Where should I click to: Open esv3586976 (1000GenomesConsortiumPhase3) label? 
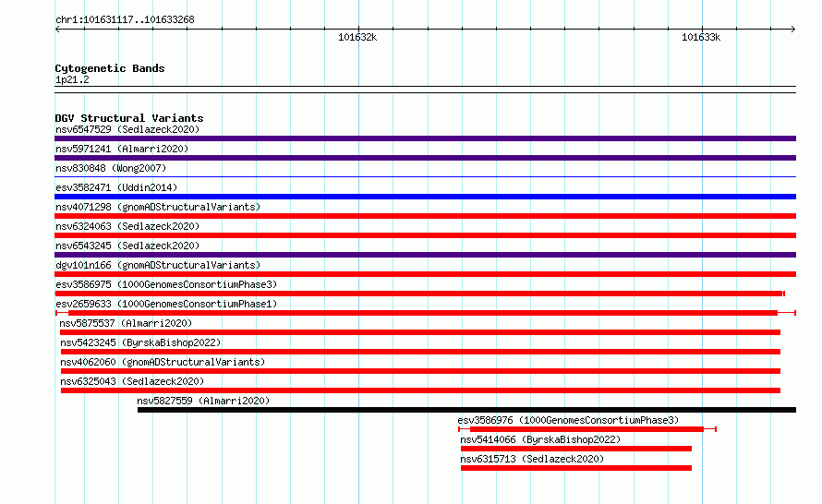coord(568,420)
